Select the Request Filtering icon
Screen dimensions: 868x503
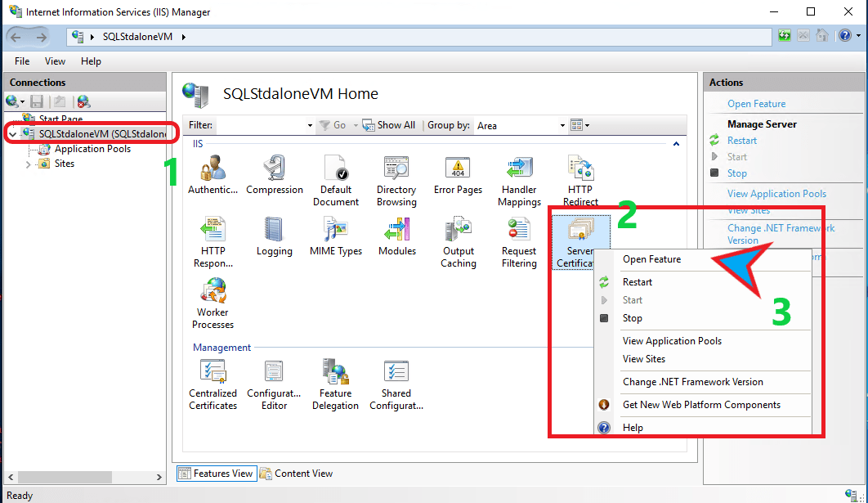coord(519,229)
